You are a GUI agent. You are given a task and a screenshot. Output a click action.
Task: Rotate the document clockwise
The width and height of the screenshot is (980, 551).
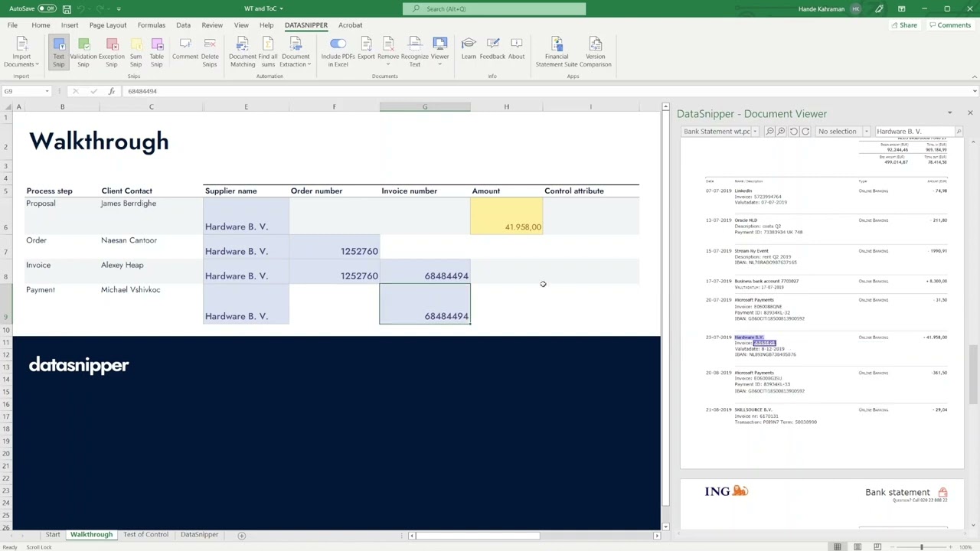805,132
